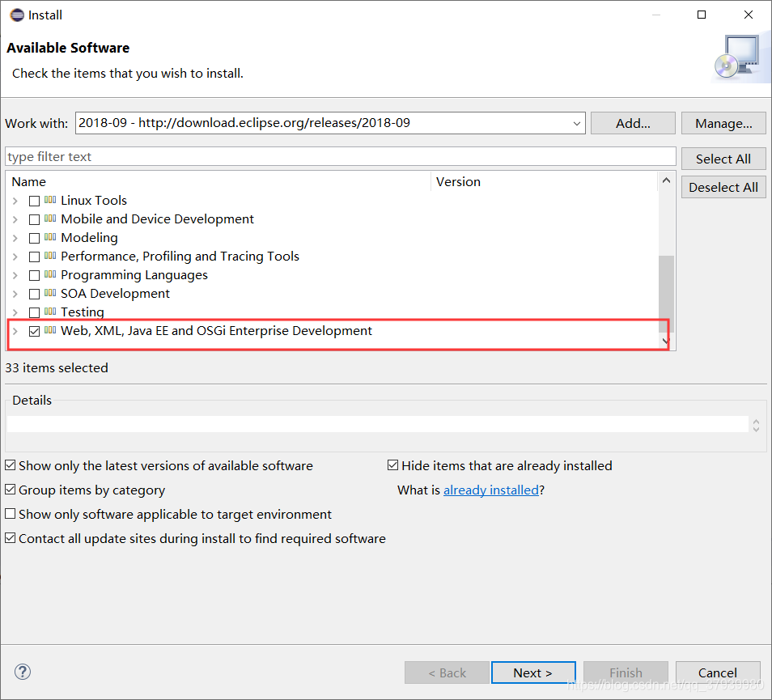The width and height of the screenshot is (772, 700).
Task: Click the Web, XML, Java EE category icon
Action: [x=50, y=330]
